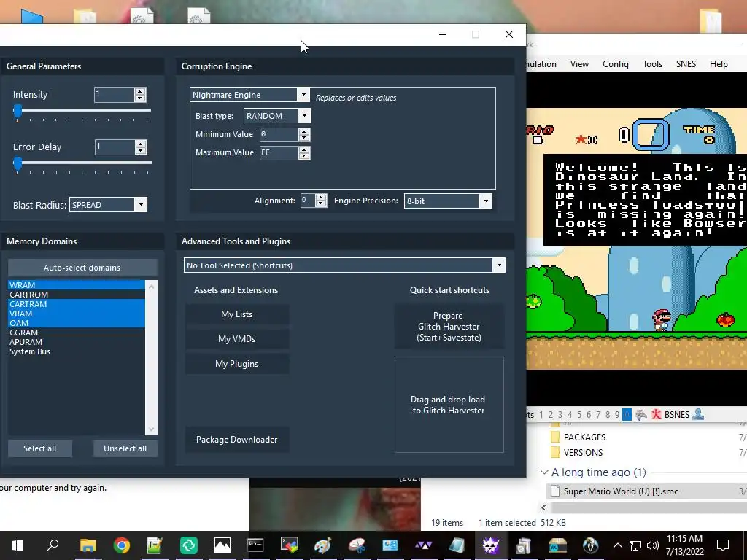Click the Memory Domains list scrollbar
Viewport: 747px width, 560px height.
pyautogui.click(x=151, y=357)
